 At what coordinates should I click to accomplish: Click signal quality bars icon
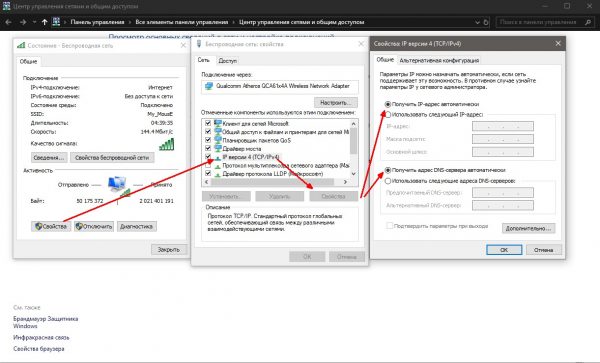coord(166,144)
